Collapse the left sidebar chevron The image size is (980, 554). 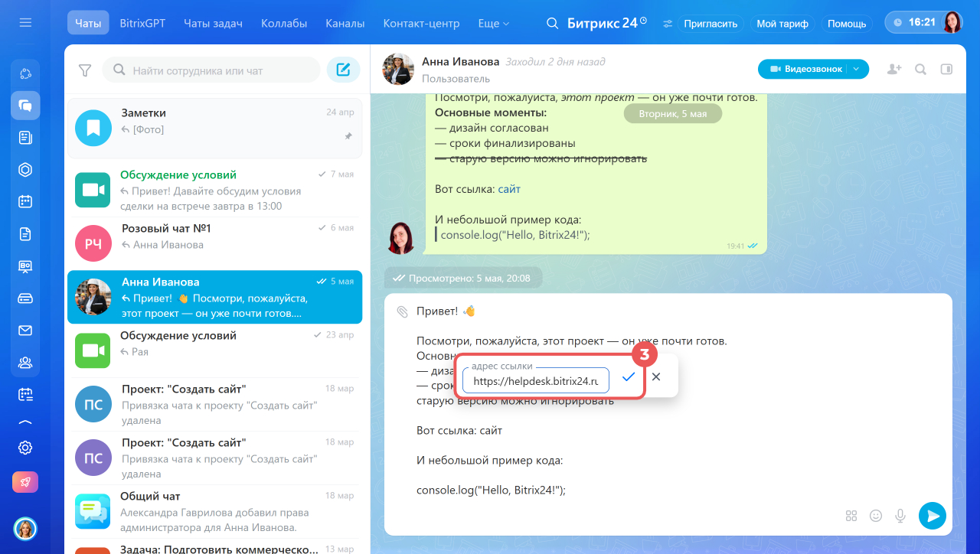[25, 422]
